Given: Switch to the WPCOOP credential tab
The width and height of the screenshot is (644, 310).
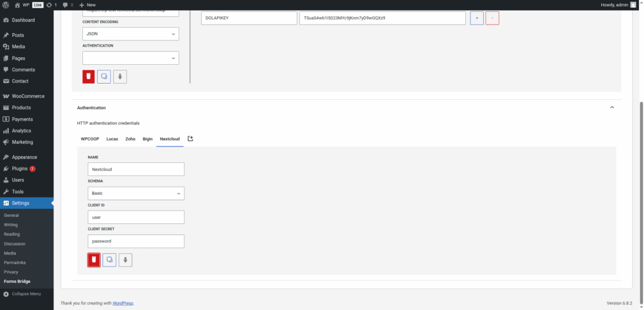Looking at the screenshot, I should pos(90,139).
